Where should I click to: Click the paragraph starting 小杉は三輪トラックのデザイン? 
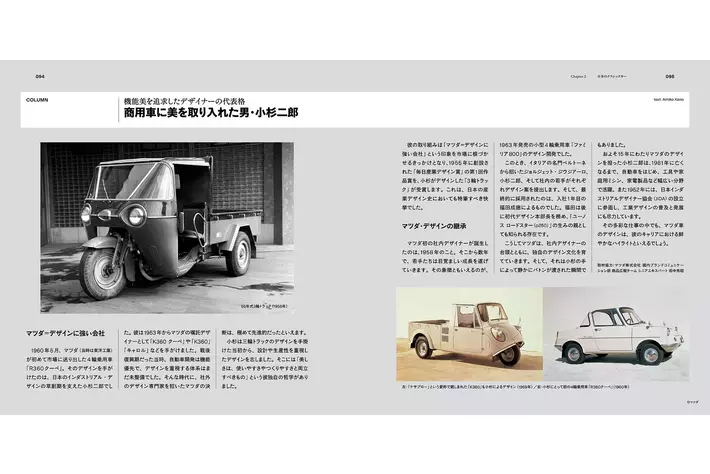(265, 364)
